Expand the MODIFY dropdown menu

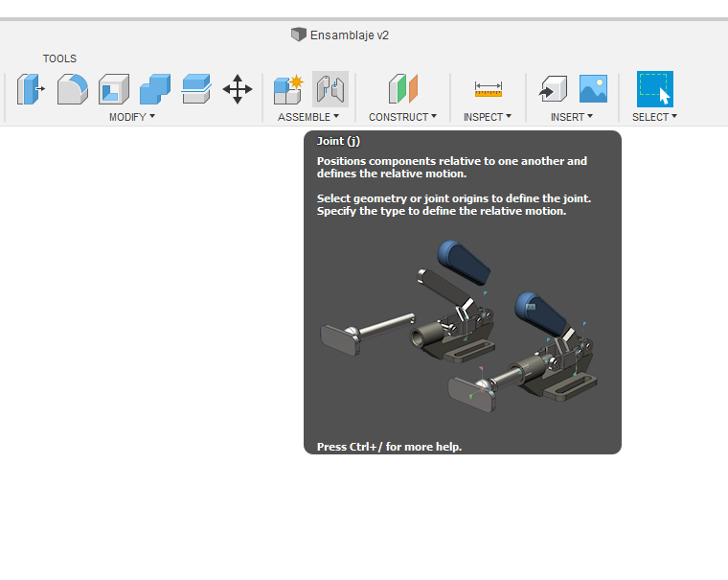[132, 117]
